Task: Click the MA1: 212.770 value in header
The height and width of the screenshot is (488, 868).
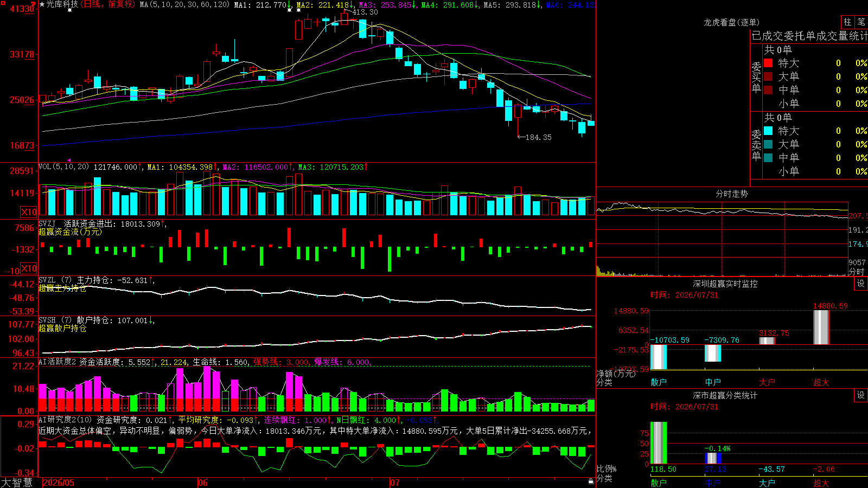Action: tap(263, 4)
